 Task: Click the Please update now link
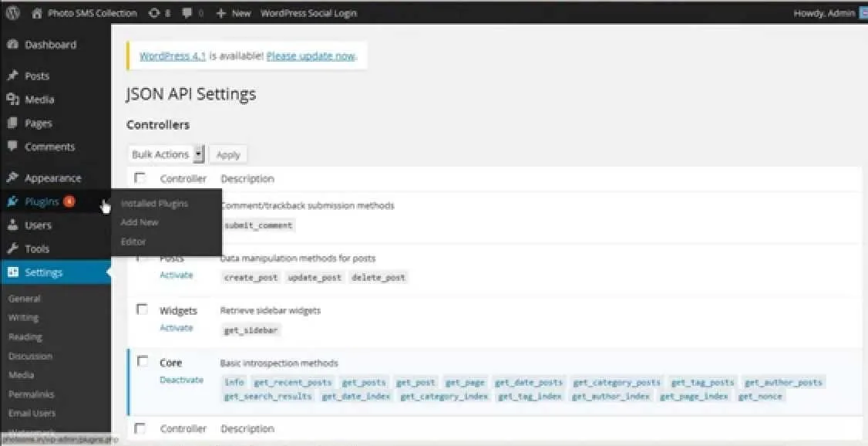[x=311, y=56]
